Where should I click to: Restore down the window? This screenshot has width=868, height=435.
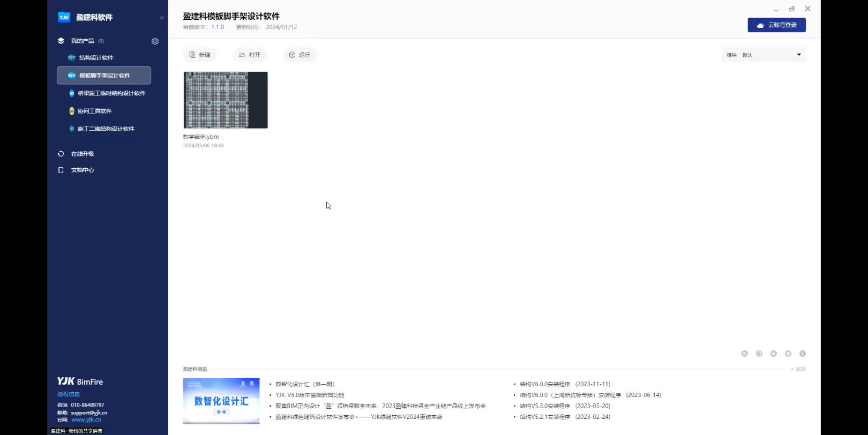point(792,9)
